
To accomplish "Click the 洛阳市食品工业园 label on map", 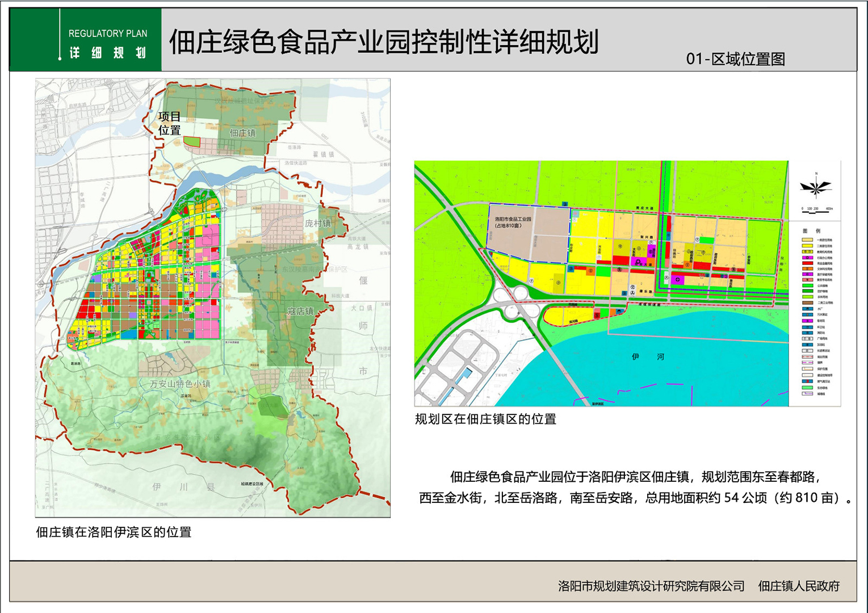I will 513,222.
